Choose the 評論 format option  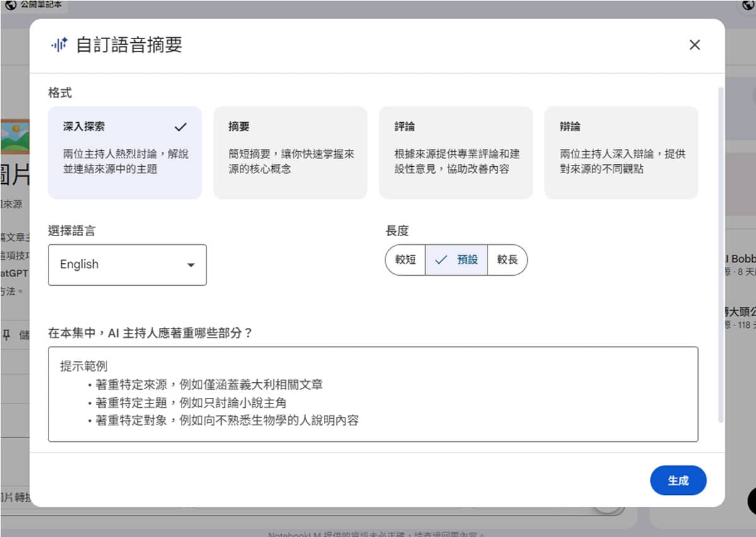(455, 152)
